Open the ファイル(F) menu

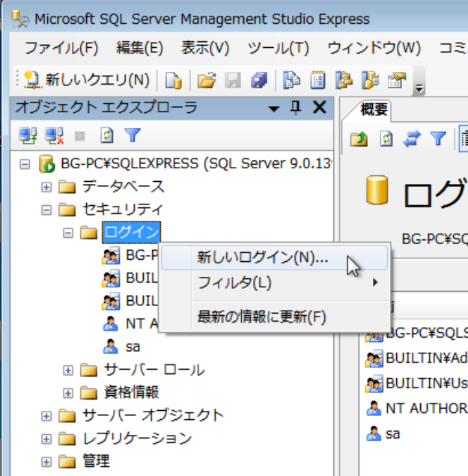tap(61, 48)
